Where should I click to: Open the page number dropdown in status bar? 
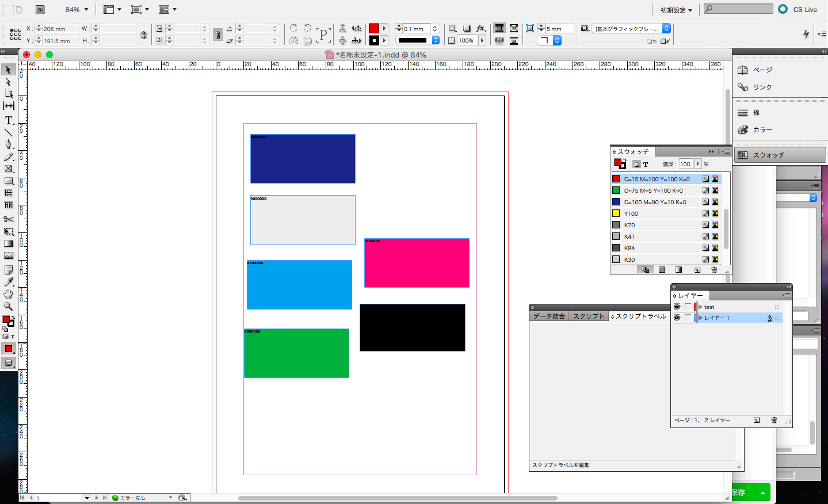[x=87, y=498]
